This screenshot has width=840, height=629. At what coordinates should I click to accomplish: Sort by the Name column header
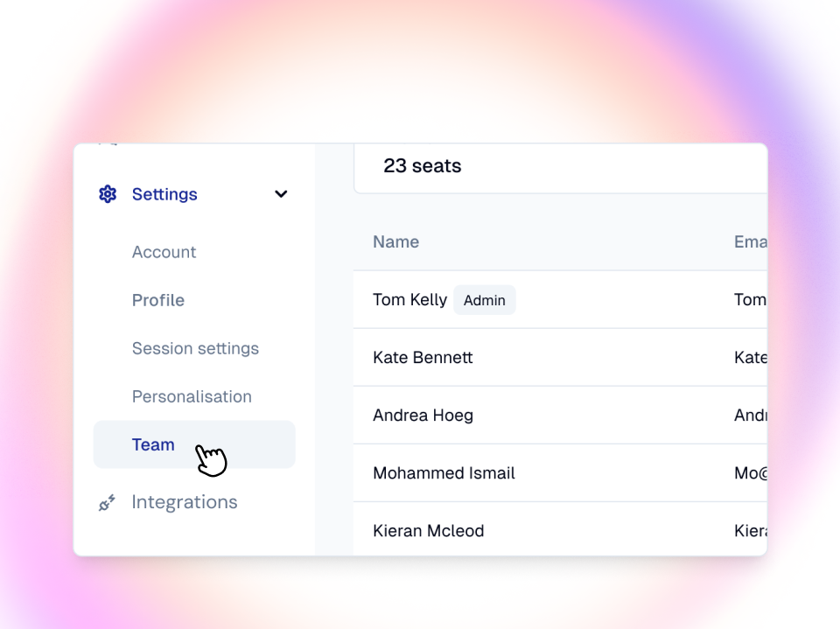coord(395,242)
